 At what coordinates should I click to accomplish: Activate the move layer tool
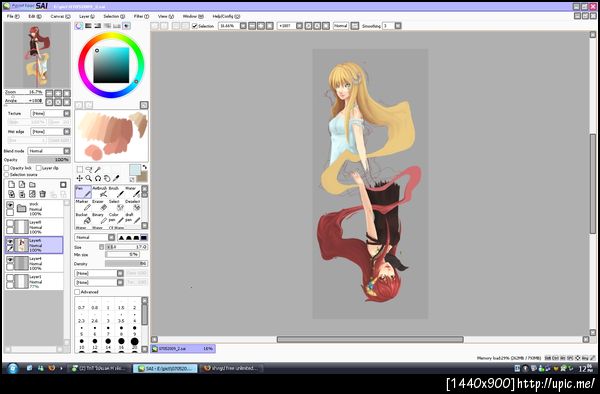(80, 178)
